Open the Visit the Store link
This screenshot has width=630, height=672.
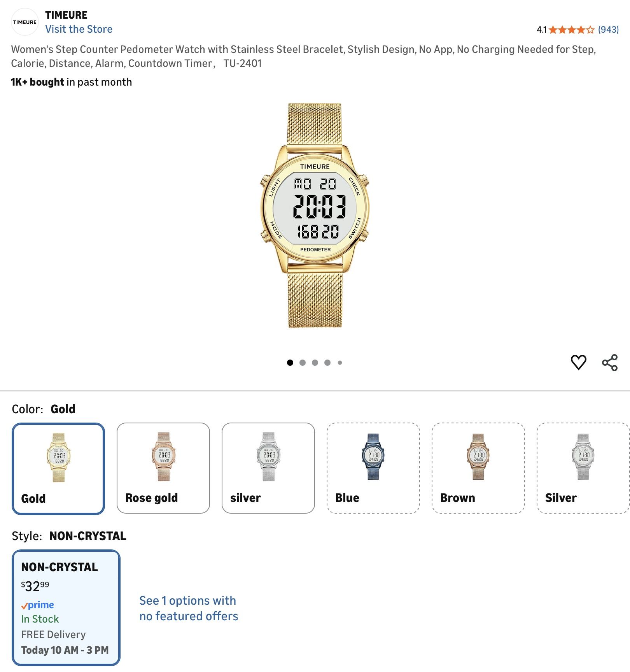79,29
